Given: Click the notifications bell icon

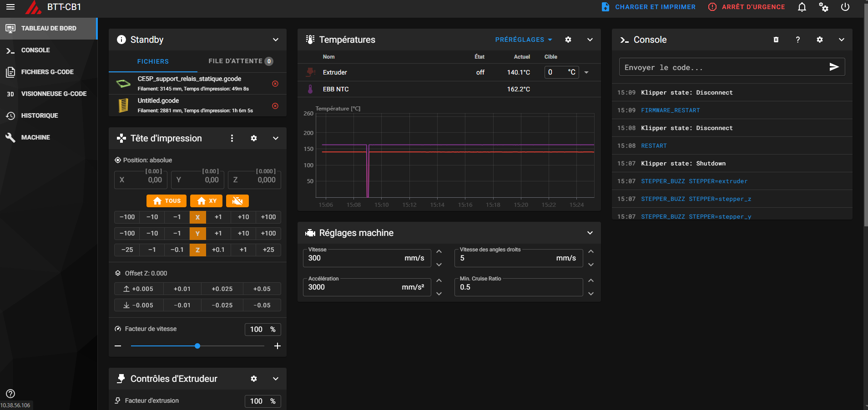Looking at the screenshot, I should coord(802,7).
